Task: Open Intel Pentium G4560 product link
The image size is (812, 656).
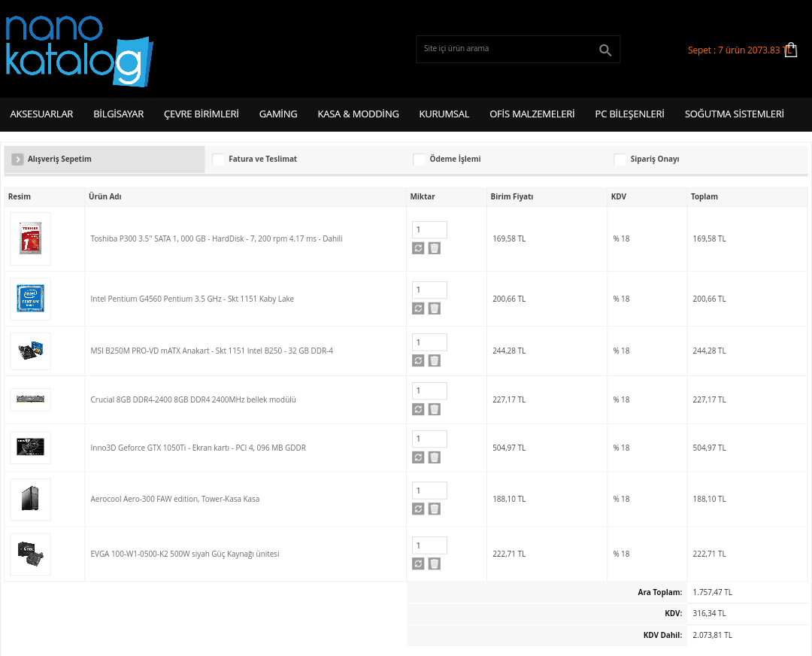Action: click(x=192, y=299)
